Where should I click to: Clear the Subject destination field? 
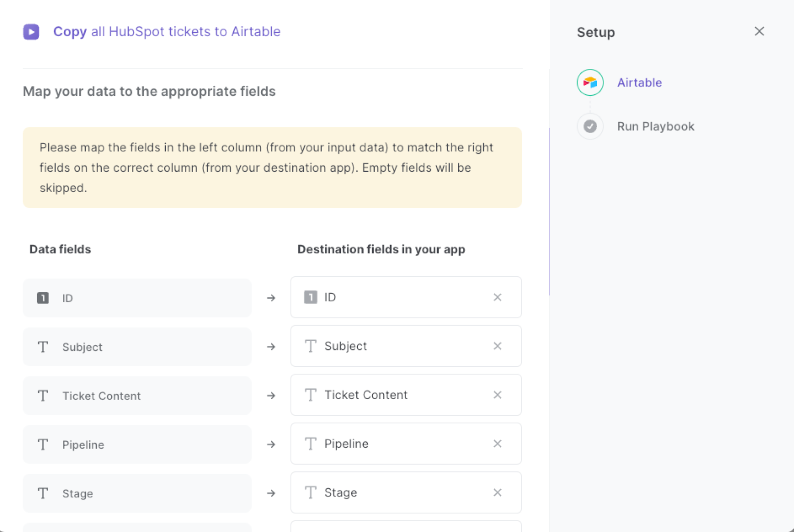coord(497,346)
